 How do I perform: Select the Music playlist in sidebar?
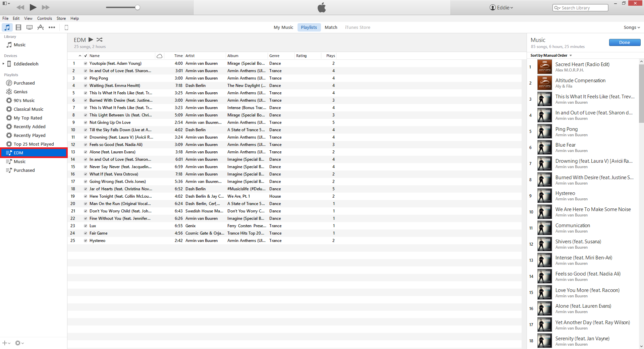tap(19, 161)
